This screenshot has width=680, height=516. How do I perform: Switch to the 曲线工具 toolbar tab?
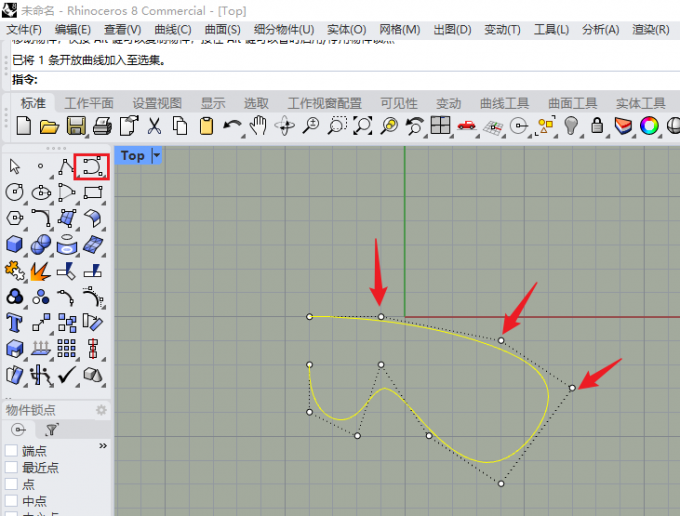coord(504,103)
